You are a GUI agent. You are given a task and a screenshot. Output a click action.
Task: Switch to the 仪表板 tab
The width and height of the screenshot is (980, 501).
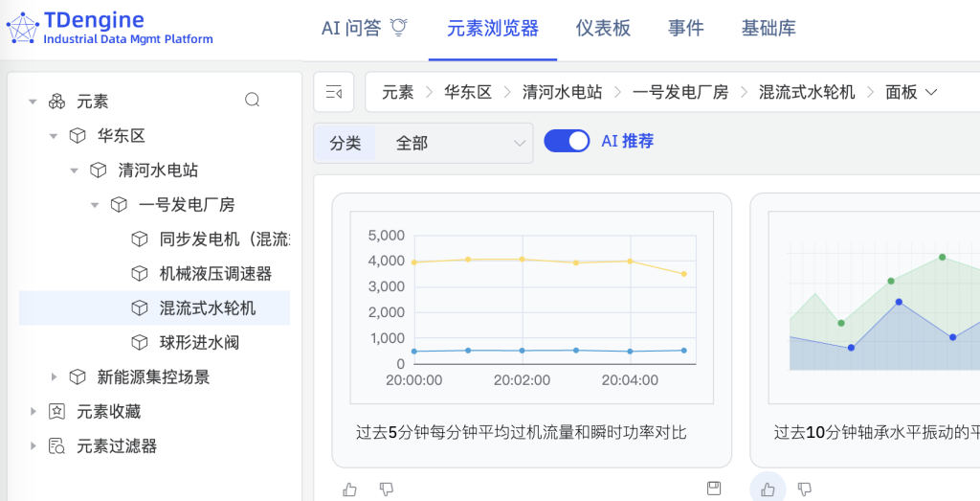click(603, 28)
